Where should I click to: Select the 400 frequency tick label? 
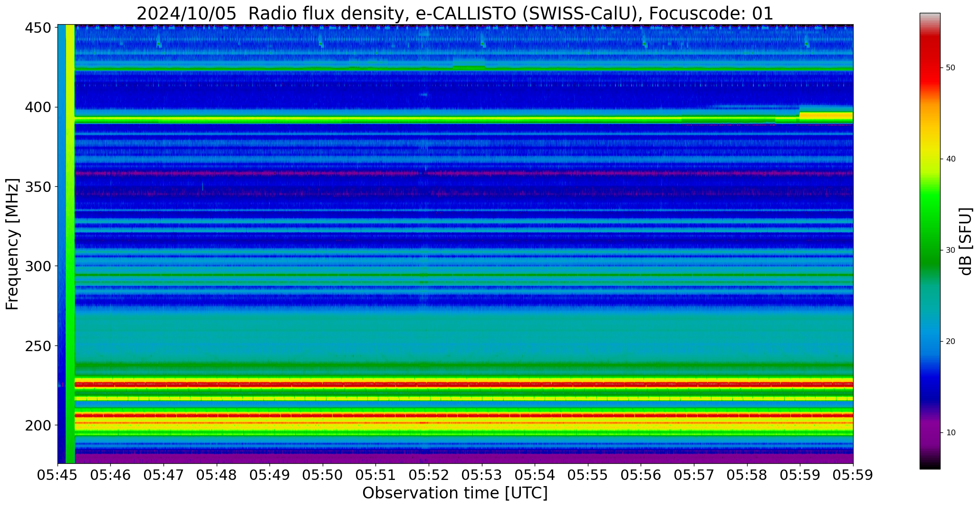[38, 107]
